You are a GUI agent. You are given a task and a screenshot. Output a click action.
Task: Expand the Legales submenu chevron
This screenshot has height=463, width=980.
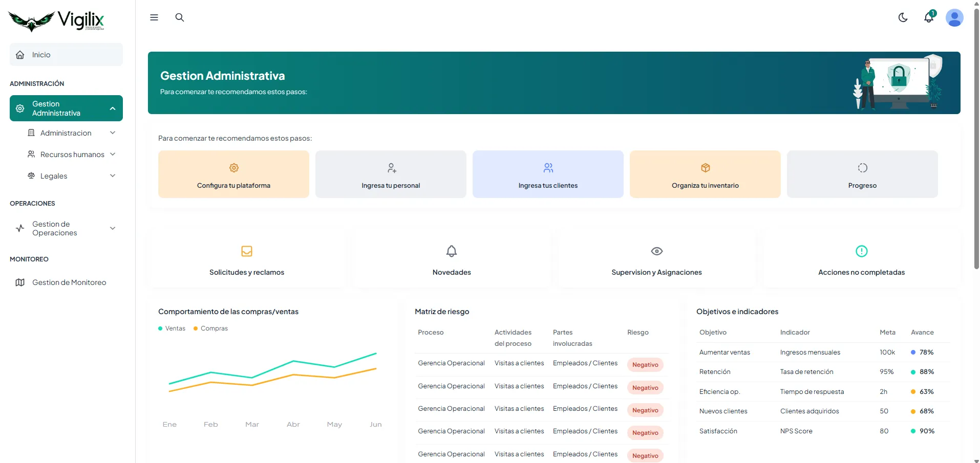click(x=113, y=176)
